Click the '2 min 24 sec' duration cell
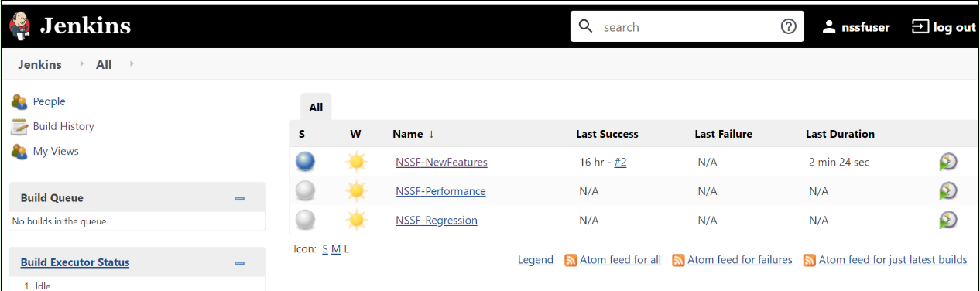Screen dimensions: 980x291 [840, 163]
